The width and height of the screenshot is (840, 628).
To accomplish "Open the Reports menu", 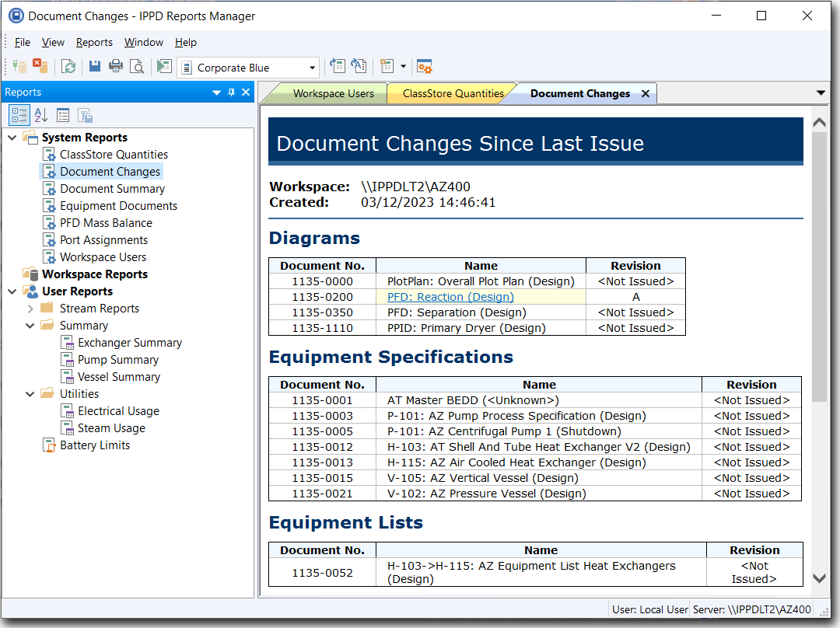I will [x=94, y=42].
